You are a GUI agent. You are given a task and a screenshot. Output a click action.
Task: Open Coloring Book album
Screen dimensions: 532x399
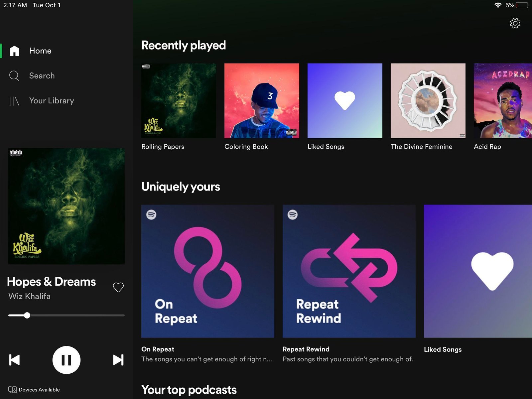(262, 101)
